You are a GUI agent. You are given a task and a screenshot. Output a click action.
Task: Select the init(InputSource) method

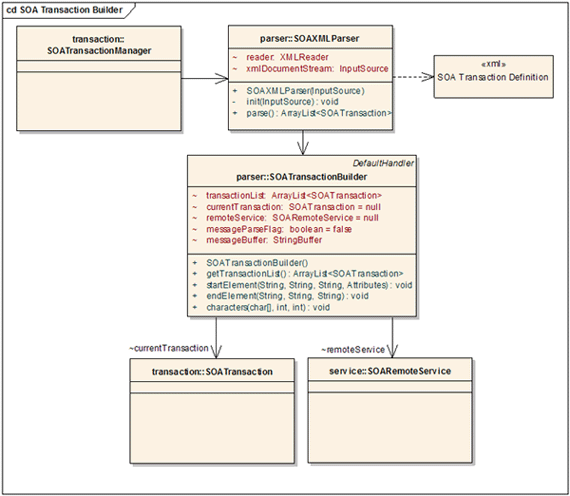pyautogui.click(x=292, y=101)
